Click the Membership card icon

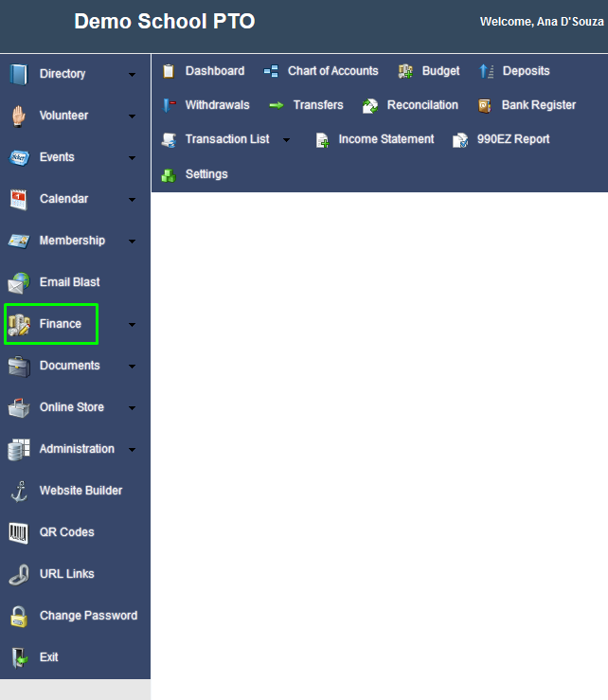tap(19, 242)
